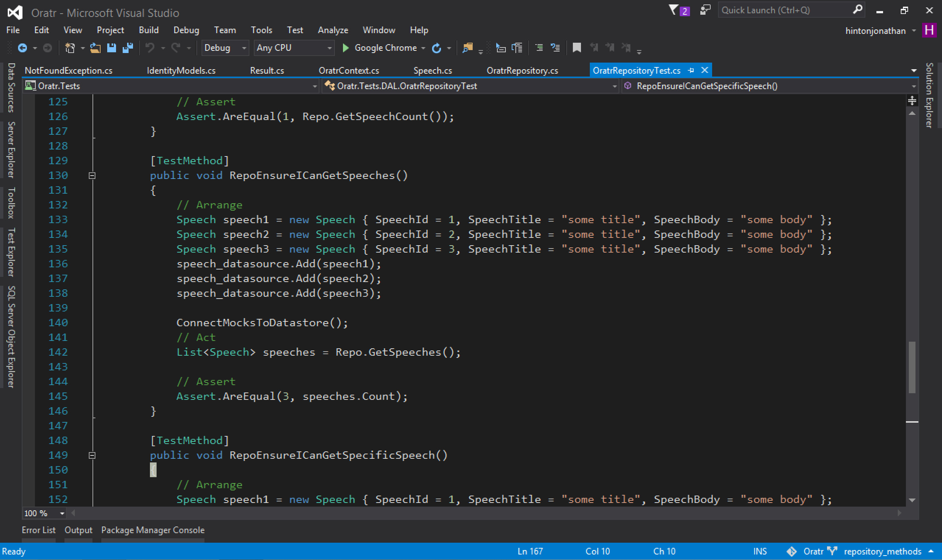Click the Uncomment selected lines icon
942x560 pixels.
[x=556, y=48]
